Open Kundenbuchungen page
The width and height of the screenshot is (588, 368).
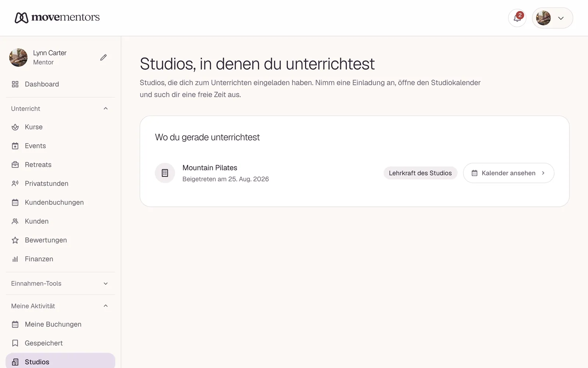click(60, 202)
